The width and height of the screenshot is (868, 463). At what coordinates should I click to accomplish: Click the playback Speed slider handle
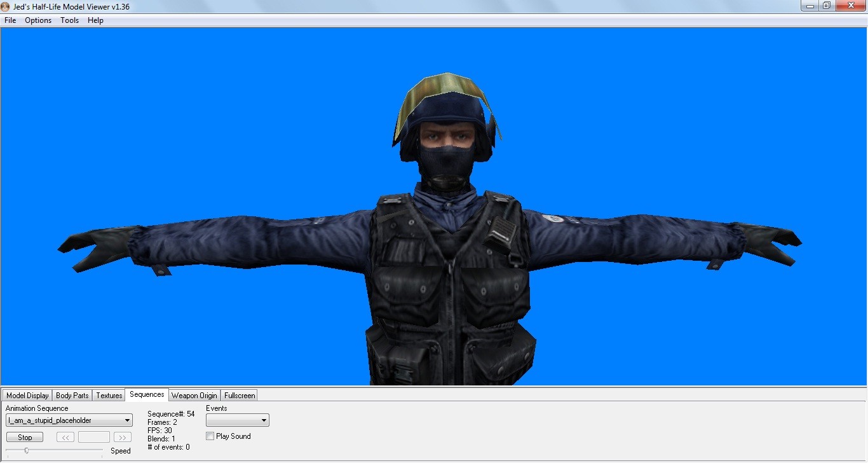pos(27,450)
